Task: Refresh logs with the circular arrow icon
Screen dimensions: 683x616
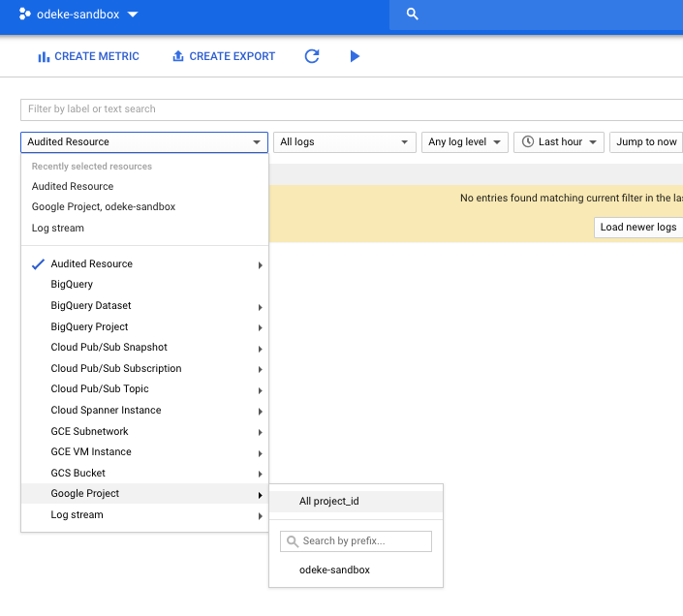Action: point(312,56)
